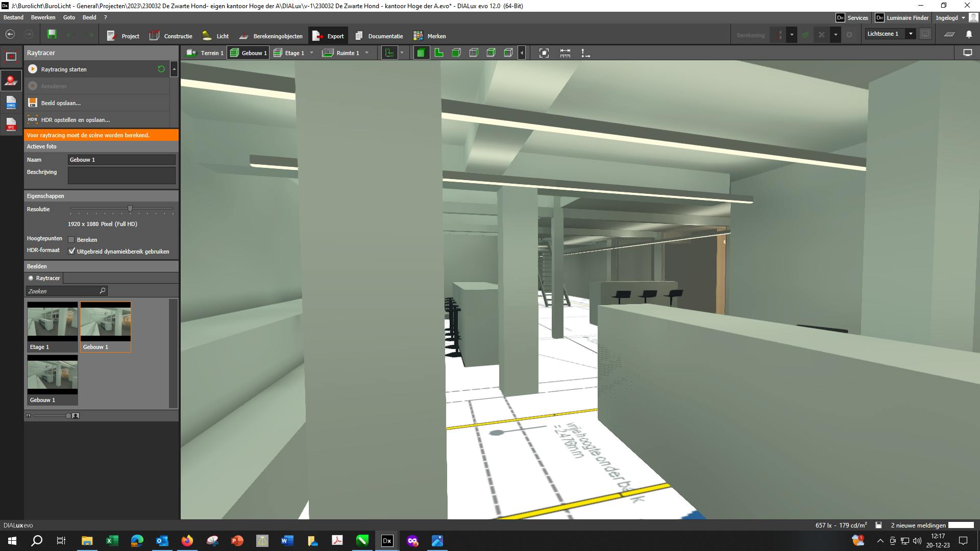
Task: Select the Raytracer tool in the left sidebar
Action: click(11, 80)
